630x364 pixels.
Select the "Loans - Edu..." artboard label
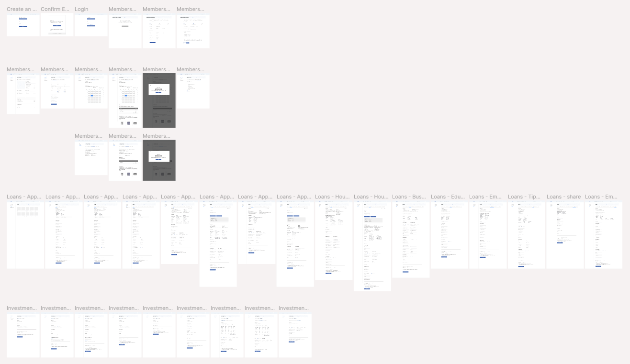(448, 197)
